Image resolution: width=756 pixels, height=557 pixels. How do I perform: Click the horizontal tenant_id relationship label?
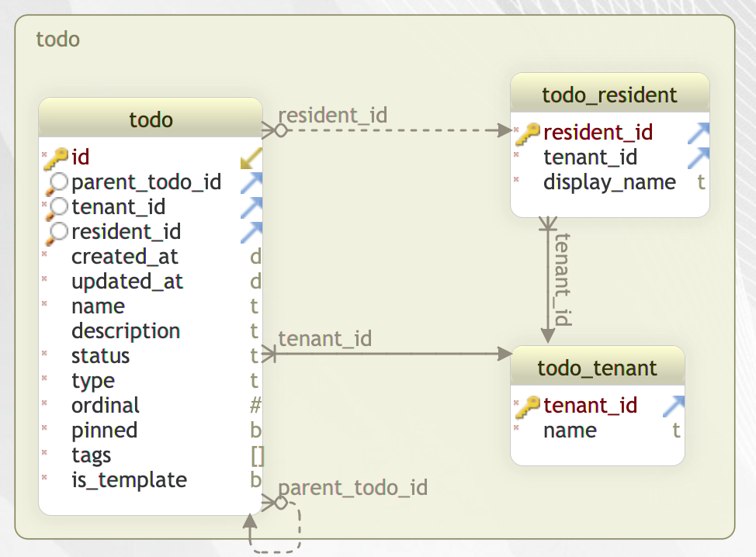point(325,339)
